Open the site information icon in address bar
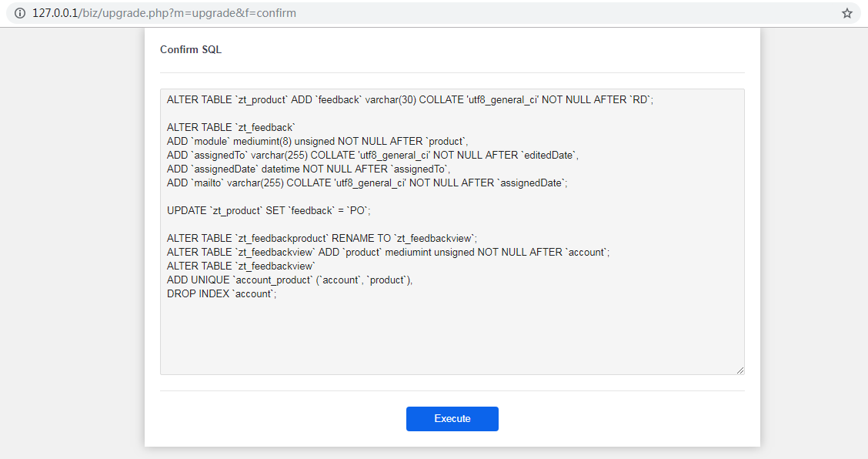This screenshot has width=868, height=459. (20, 13)
